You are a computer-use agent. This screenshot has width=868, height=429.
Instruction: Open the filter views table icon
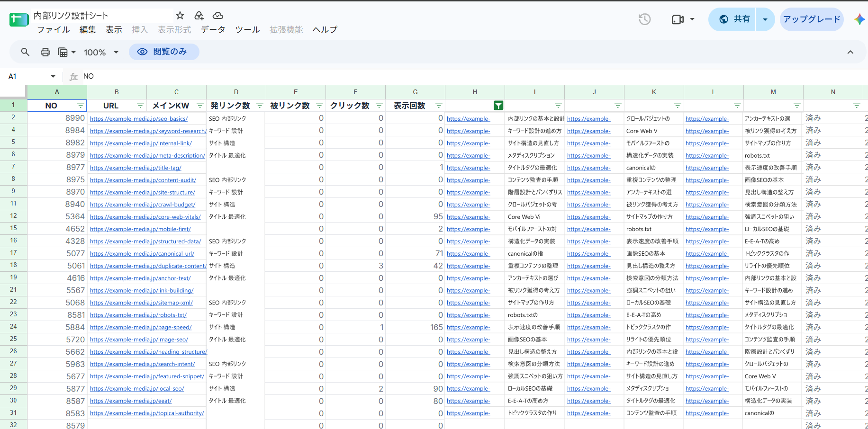pyautogui.click(x=63, y=52)
